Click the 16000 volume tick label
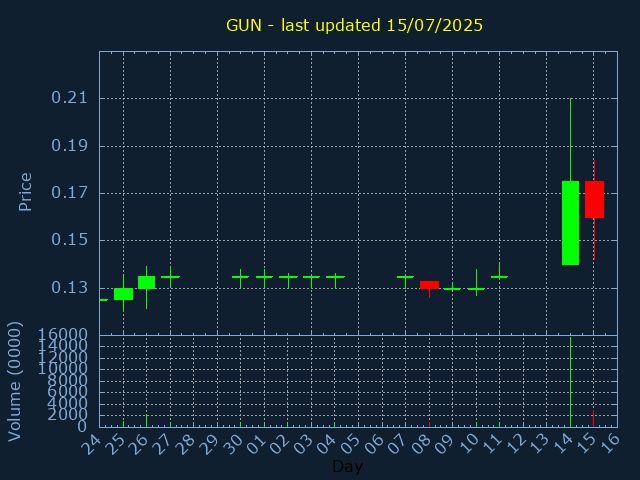The width and height of the screenshot is (640, 480). [63, 335]
